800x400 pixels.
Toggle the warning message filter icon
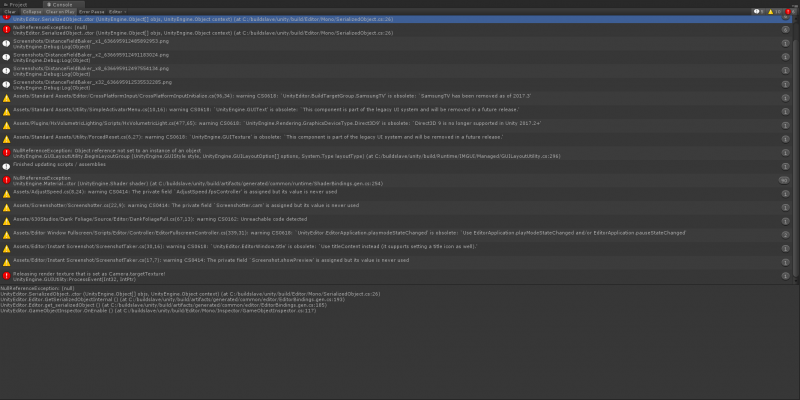(771, 11)
